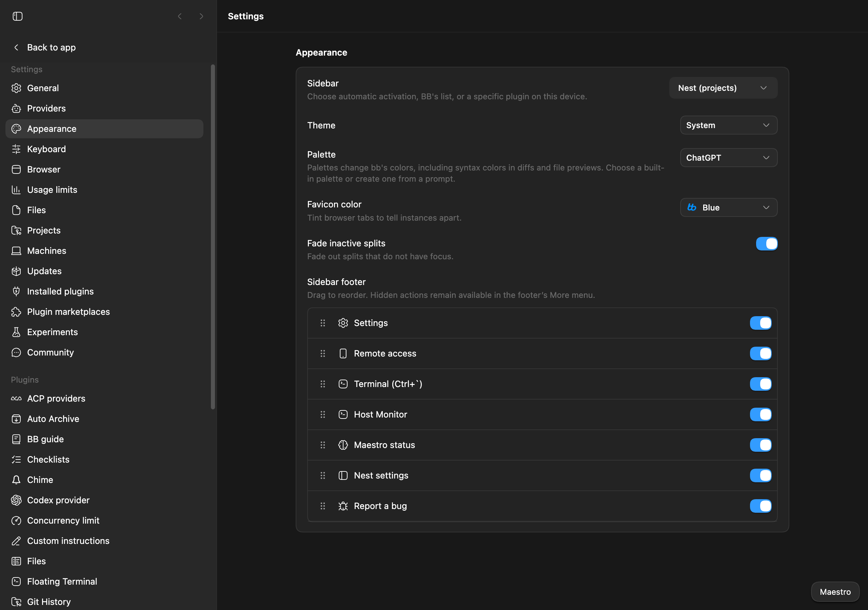Open the Favicon color Blue dropdown
868x610 pixels.
729,207
